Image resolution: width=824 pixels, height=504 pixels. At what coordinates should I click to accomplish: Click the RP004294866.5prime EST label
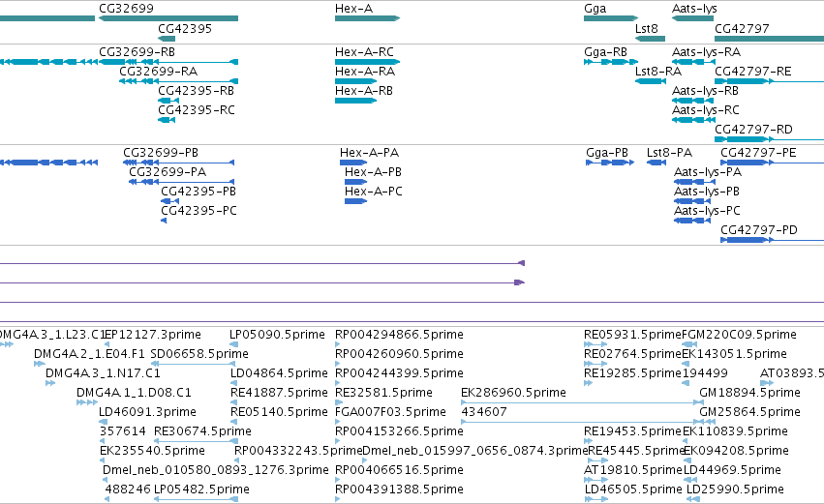pos(399,335)
